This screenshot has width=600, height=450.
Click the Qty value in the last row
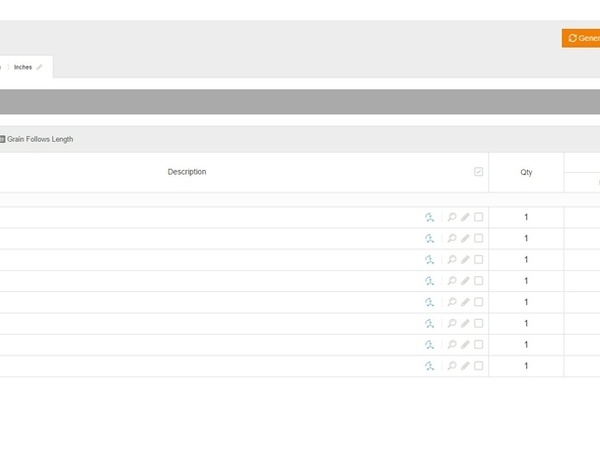(x=526, y=366)
